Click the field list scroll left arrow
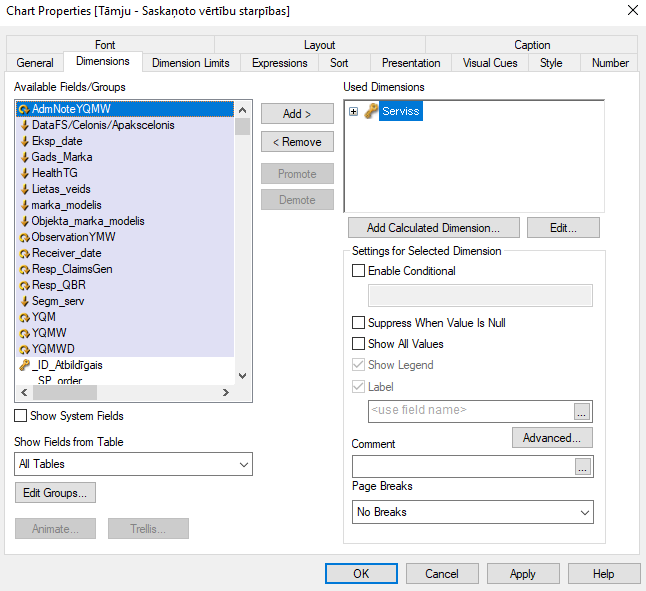Image resolution: width=646 pixels, height=591 pixels. tap(24, 392)
